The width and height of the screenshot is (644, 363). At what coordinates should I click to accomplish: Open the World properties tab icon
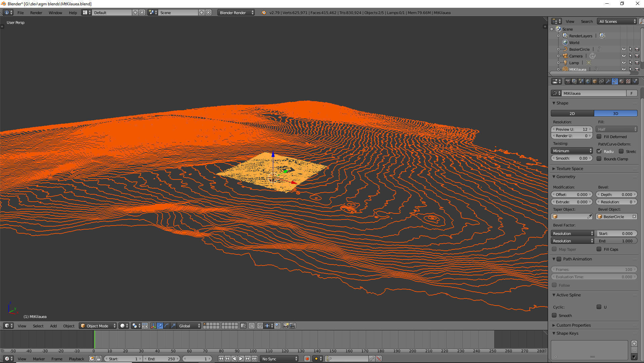click(588, 81)
